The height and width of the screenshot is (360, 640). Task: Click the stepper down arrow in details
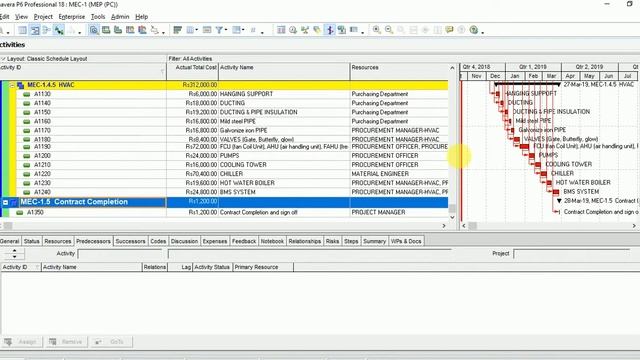tap(14, 256)
